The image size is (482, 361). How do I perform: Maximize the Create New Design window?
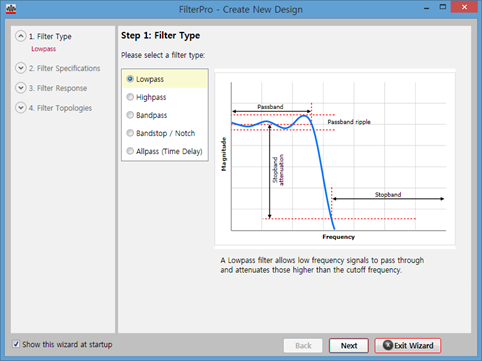[x=443, y=7]
